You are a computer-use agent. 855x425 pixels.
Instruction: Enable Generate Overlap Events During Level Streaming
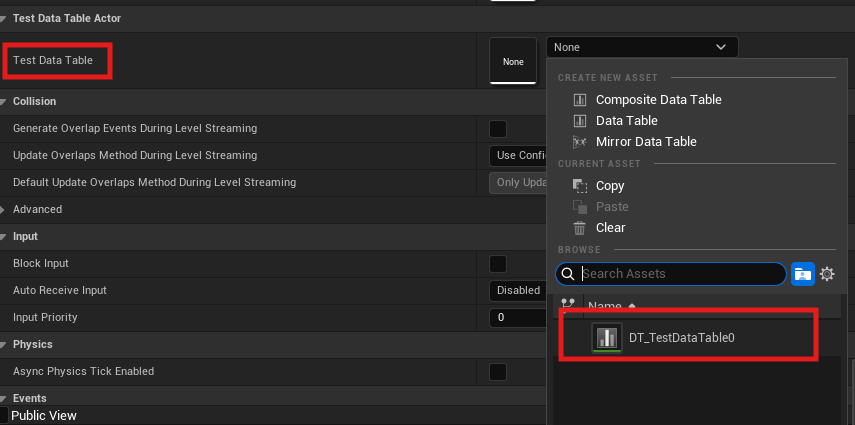click(497, 129)
